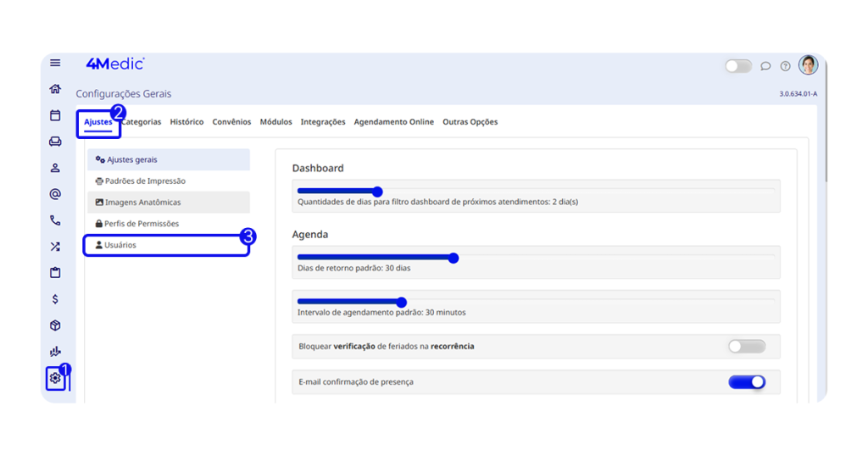Open Usuários in the settings list
This screenshot has width=868, height=456.
click(120, 245)
